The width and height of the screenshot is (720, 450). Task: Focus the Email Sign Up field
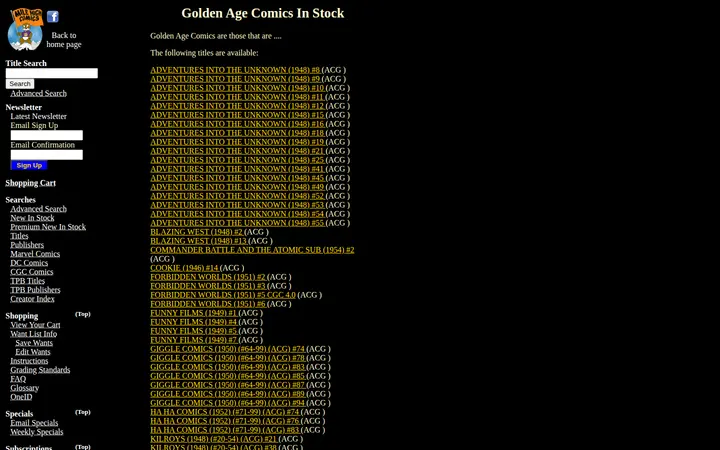pos(47,135)
